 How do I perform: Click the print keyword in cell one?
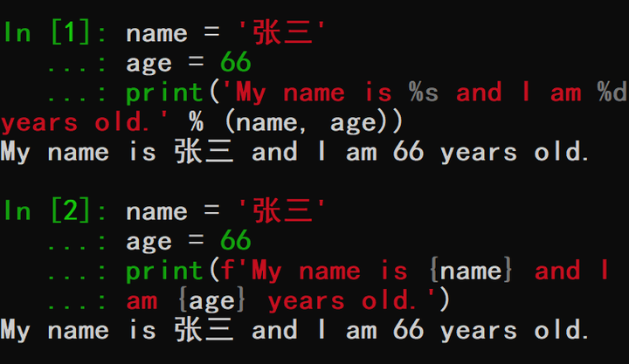(164, 93)
